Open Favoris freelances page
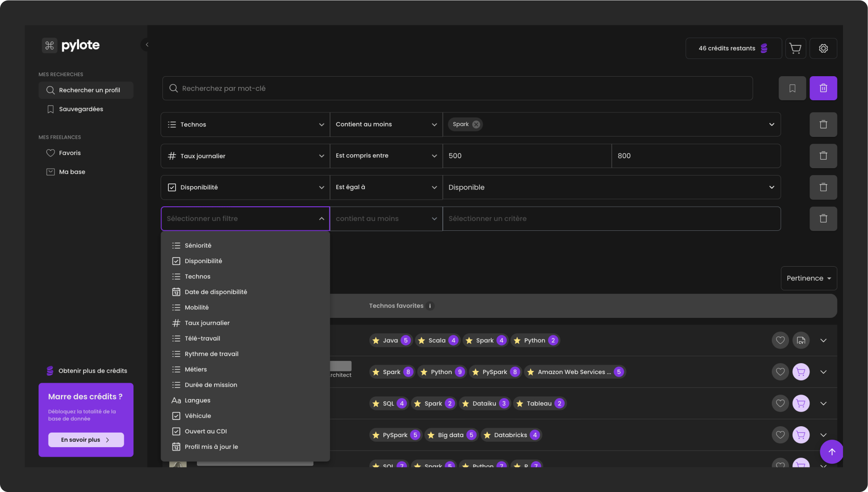This screenshot has width=868, height=492. pyautogui.click(x=86, y=153)
